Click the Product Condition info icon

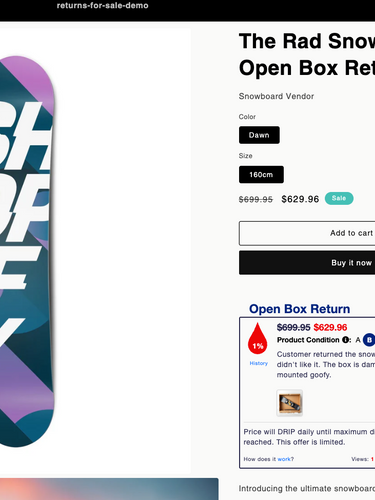point(346,340)
